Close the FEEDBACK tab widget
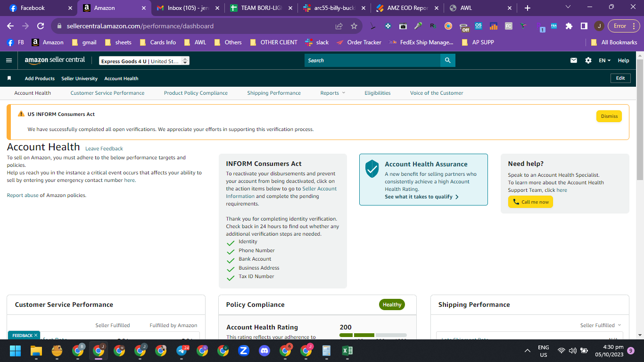Screen dimensions: 644x362 point(36,336)
